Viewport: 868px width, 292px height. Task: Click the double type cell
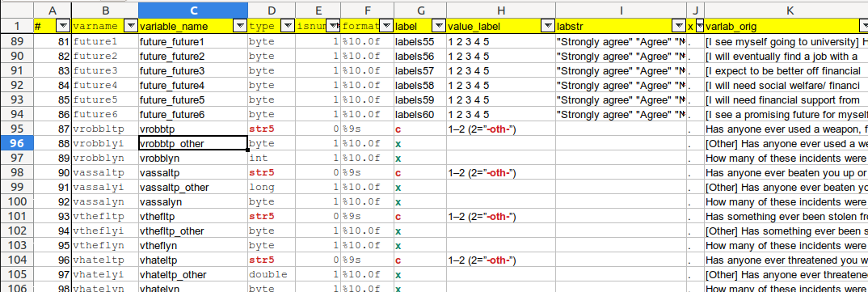click(x=272, y=274)
